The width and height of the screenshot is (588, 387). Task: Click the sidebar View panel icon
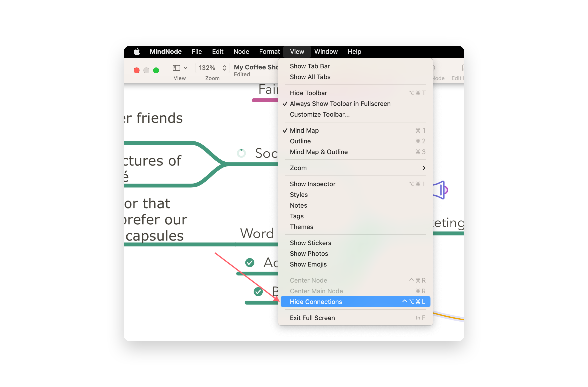176,68
